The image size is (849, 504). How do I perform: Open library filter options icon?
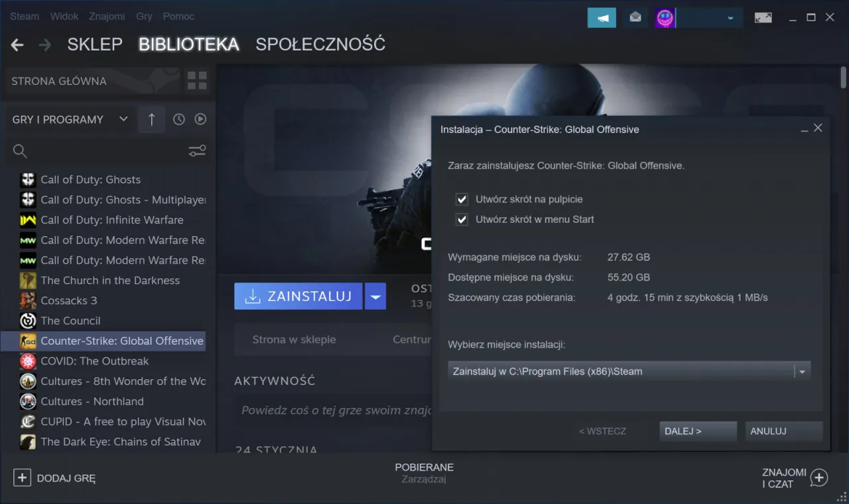197,151
